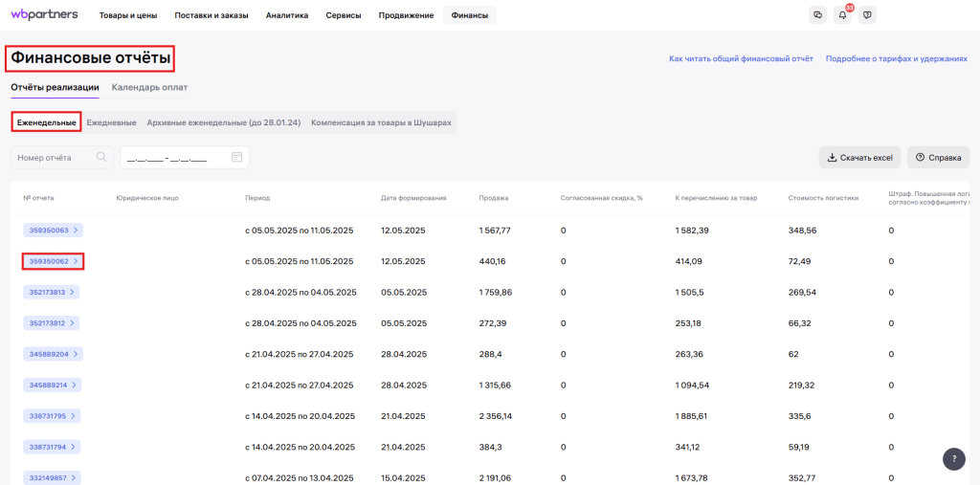The image size is (980, 485).
Task: Click sale value 2 356,14
Action: point(497,416)
